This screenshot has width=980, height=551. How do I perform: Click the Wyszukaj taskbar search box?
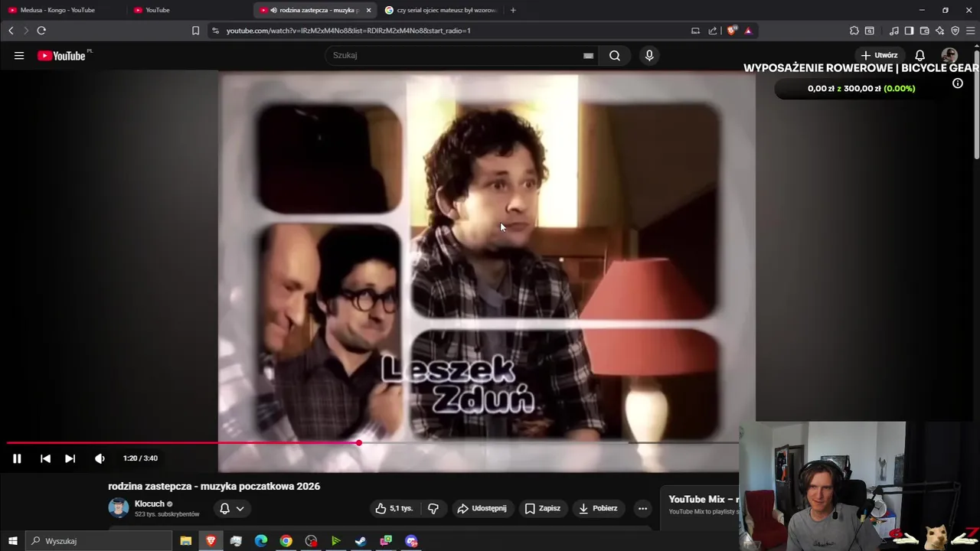click(98, 541)
